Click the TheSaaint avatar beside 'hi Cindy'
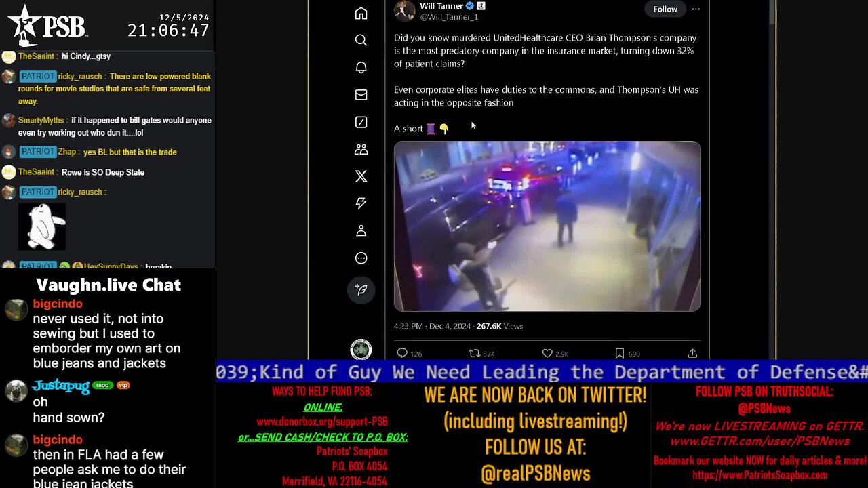This screenshot has width=868, height=488. (x=8, y=57)
